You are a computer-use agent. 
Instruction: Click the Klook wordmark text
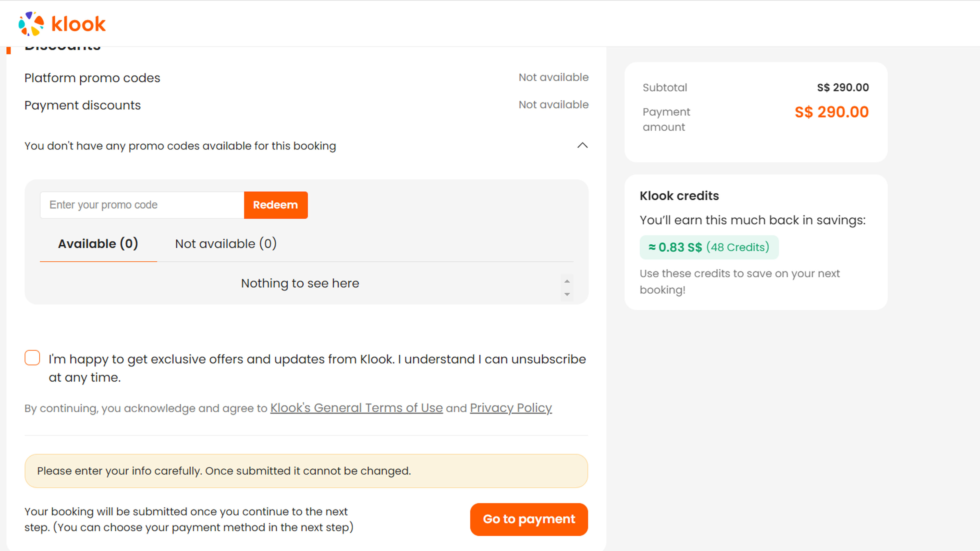pyautogui.click(x=78, y=24)
